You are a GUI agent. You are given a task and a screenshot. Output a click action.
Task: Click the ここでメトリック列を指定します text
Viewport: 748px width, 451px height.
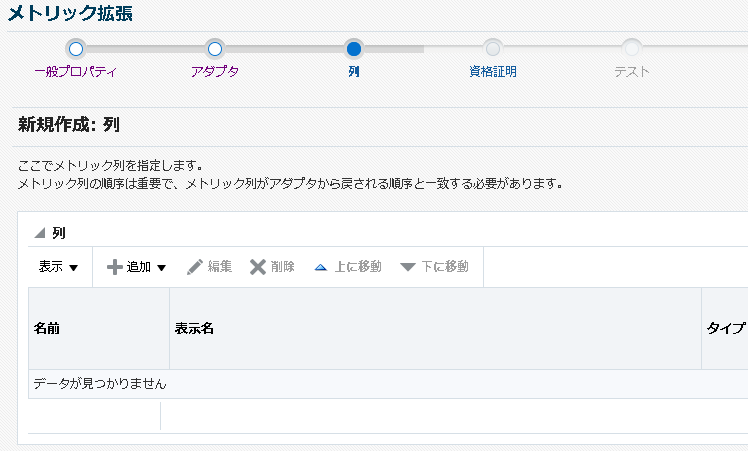110,166
